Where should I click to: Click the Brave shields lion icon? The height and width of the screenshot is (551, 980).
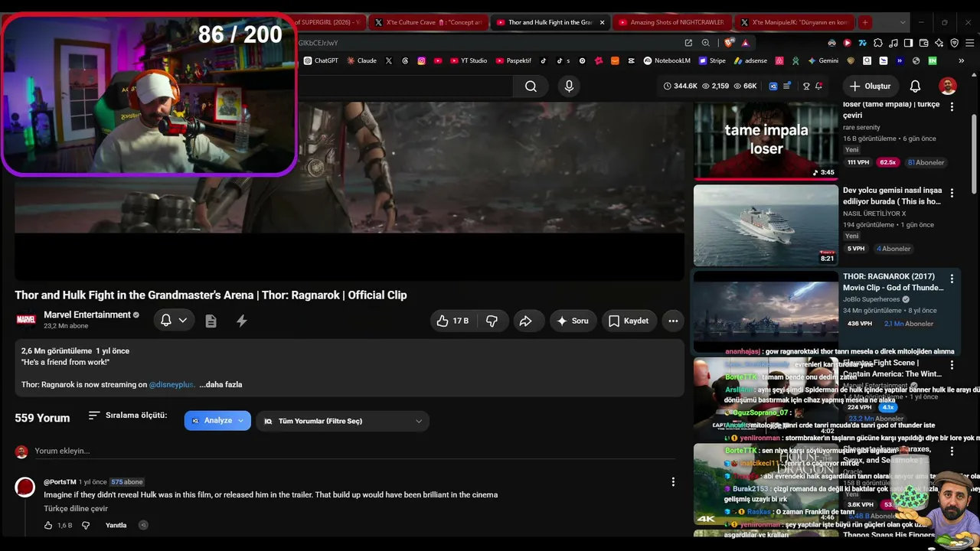click(x=728, y=43)
